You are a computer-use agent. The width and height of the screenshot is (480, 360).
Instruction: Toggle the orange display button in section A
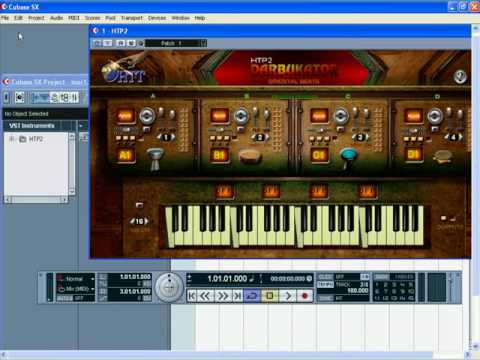coord(125,116)
